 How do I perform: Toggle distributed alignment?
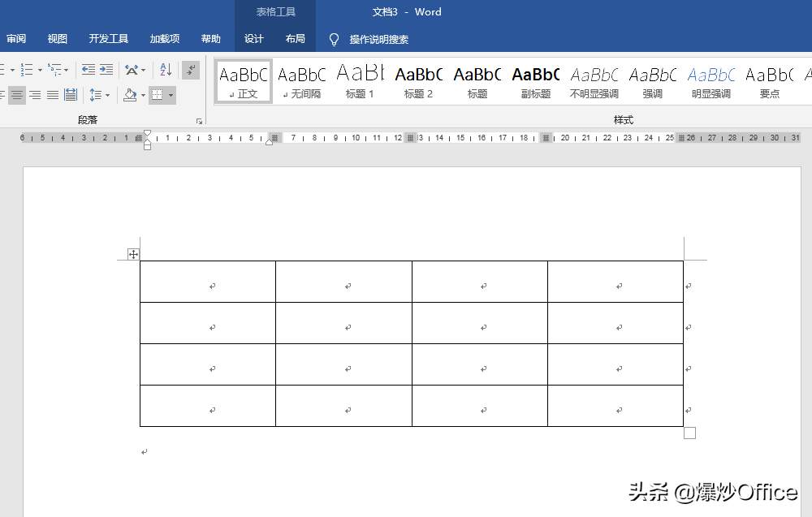click(71, 95)
